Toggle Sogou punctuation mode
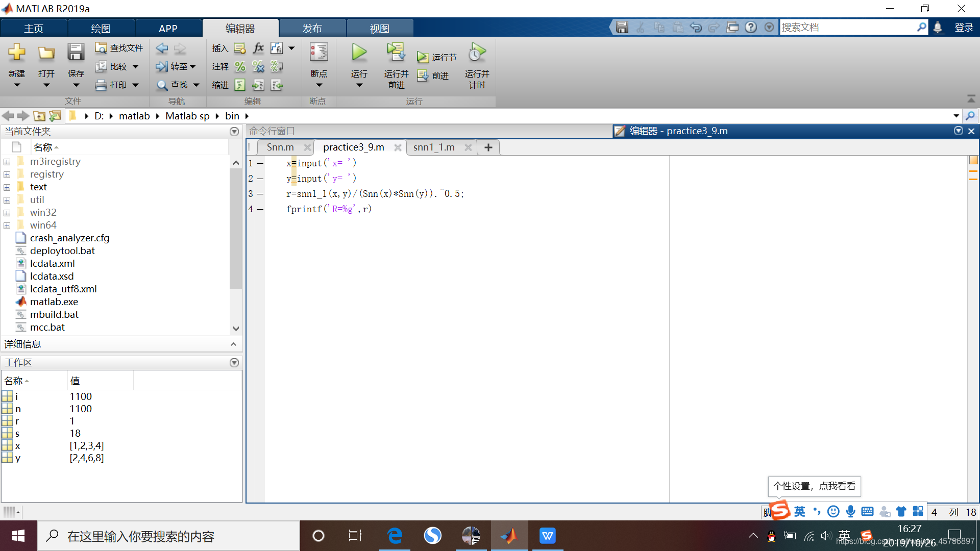Screen dimensions: 980x551 817,512
